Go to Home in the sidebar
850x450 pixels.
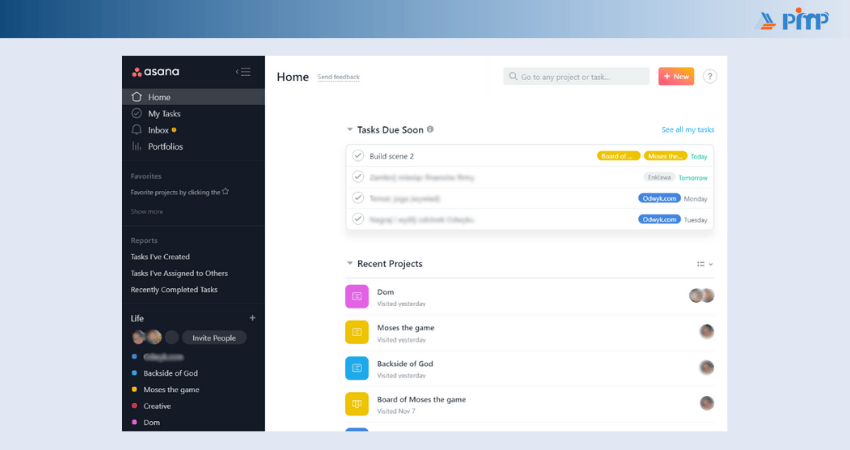(x=194, y=97)
